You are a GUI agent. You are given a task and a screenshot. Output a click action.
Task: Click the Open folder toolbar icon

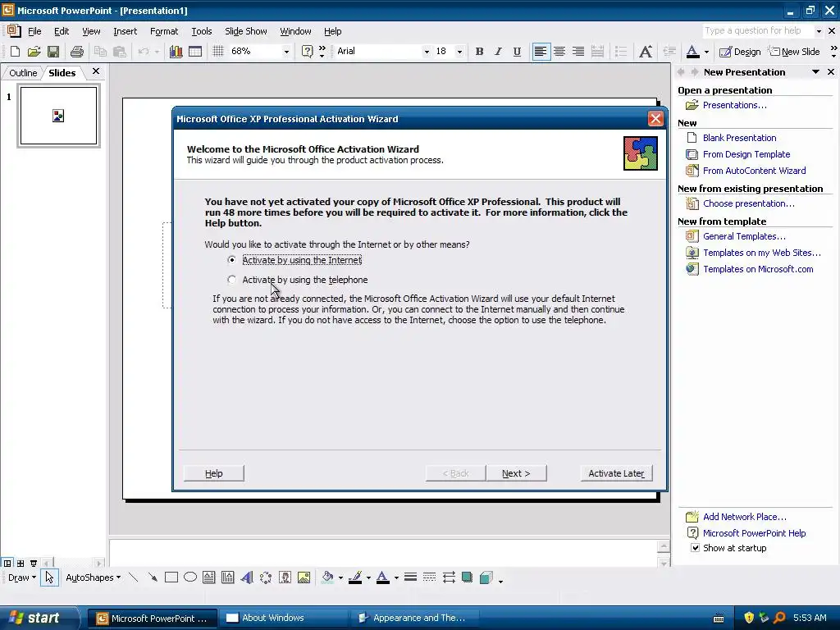pos(34,52)
